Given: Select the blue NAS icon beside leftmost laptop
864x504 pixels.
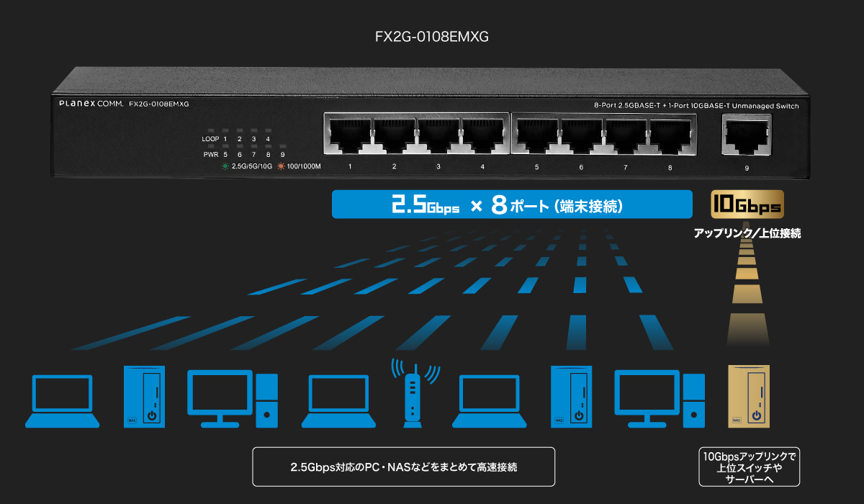Looking at the screenshot, I should tap(144, 395).
